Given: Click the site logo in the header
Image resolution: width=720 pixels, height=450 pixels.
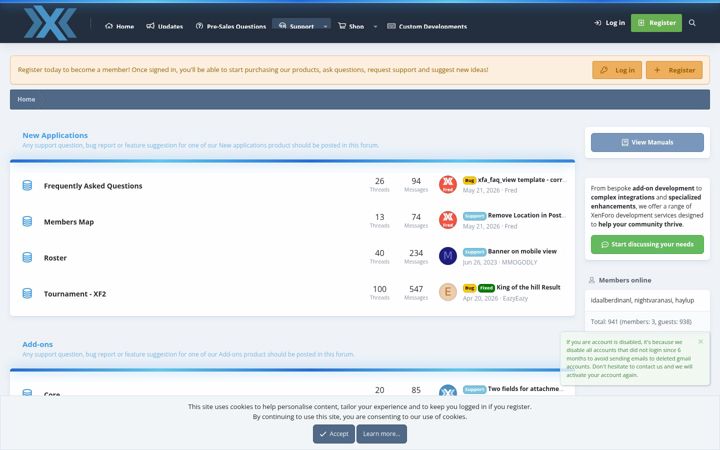Looking at the screenshot, I should (x=50, y=23).
